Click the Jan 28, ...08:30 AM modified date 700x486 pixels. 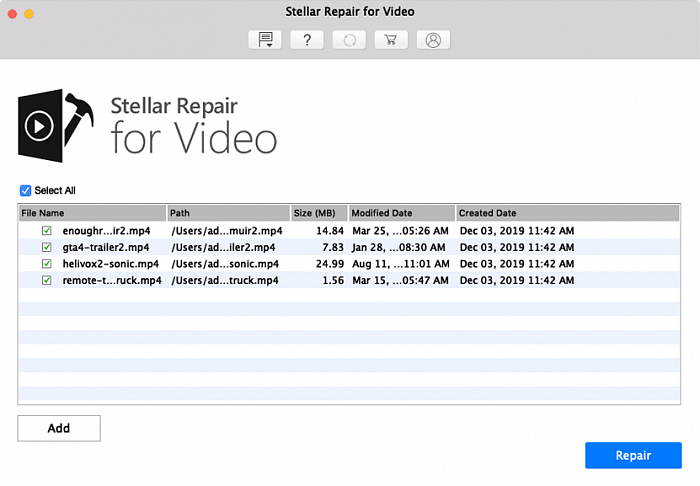(x=399, y=247)
